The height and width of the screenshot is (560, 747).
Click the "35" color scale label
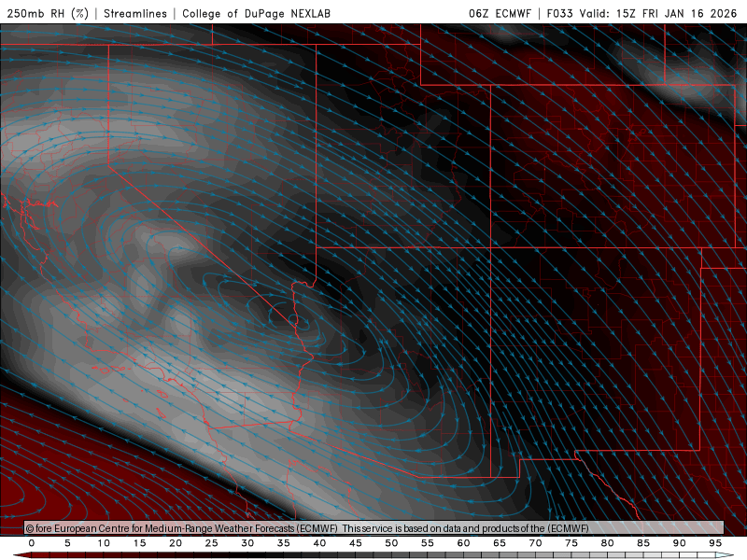pos(283,543)
